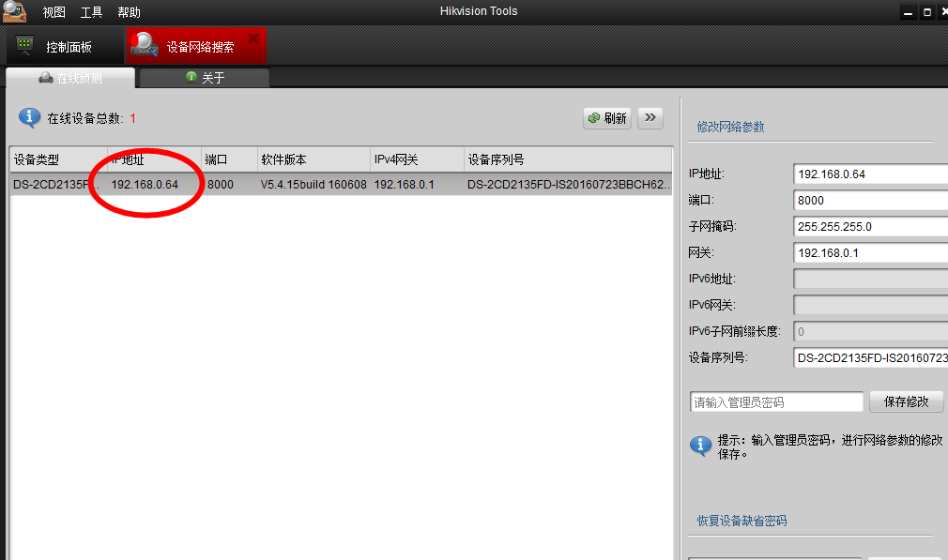Click the 恢复设备缺省密码 section heading
Screen dimensions: 948x560
point(742,521)
